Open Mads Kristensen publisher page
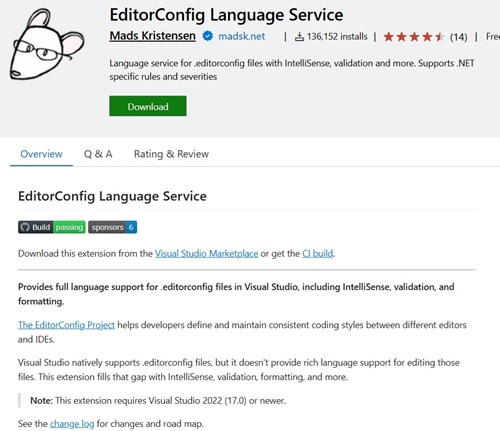The width and height of the screenshot is (500, 431). [x=153, y=36]
